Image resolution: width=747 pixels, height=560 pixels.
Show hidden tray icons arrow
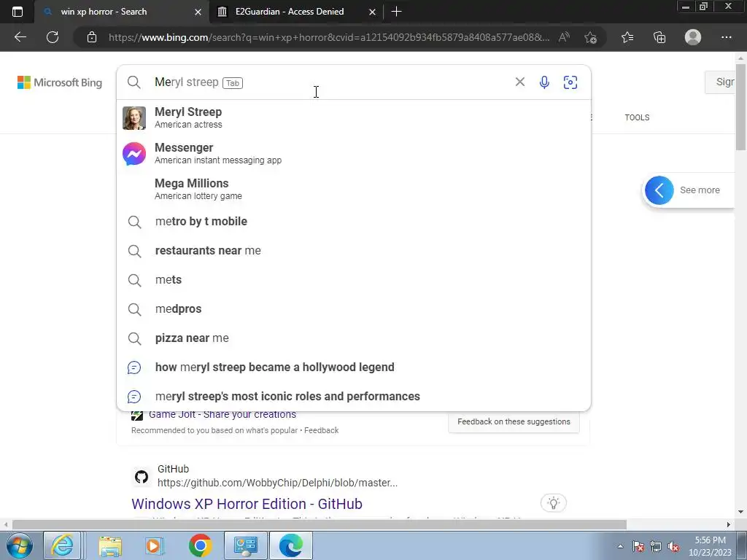(x=620, y=545)
